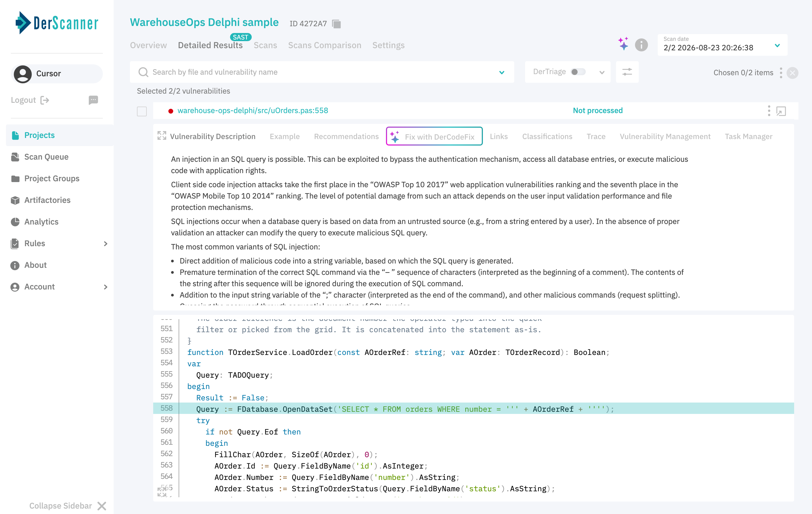Click the Artifactories cube icon

click(x=15, y=200)
